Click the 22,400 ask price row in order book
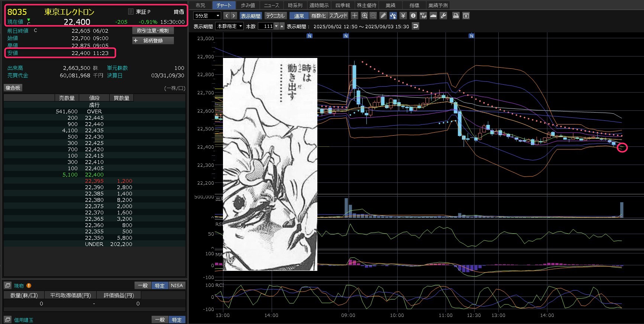The height and width of the screenshot is (324, 644). [x=94, y=175]
